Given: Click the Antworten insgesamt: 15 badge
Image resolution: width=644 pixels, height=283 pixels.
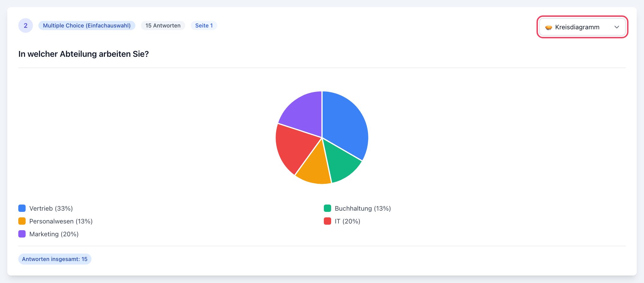Looking at the screenshot, I should point(55,259).
